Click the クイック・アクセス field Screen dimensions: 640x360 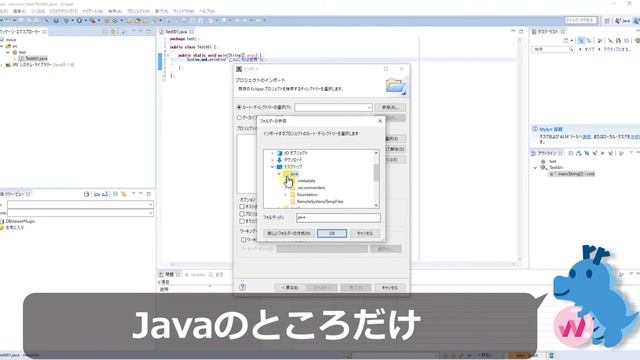581,20
